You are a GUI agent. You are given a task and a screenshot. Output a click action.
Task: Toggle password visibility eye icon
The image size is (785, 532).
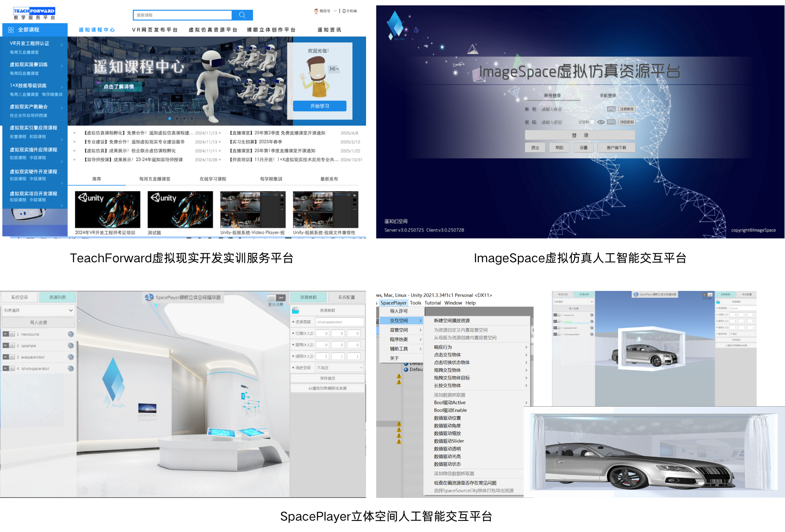(x=601, y=122)
